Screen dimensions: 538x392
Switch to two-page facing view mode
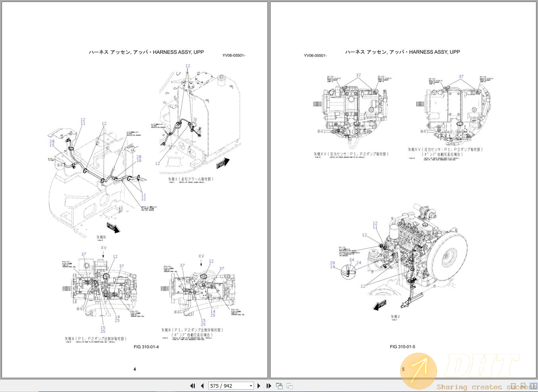[534, 386]
